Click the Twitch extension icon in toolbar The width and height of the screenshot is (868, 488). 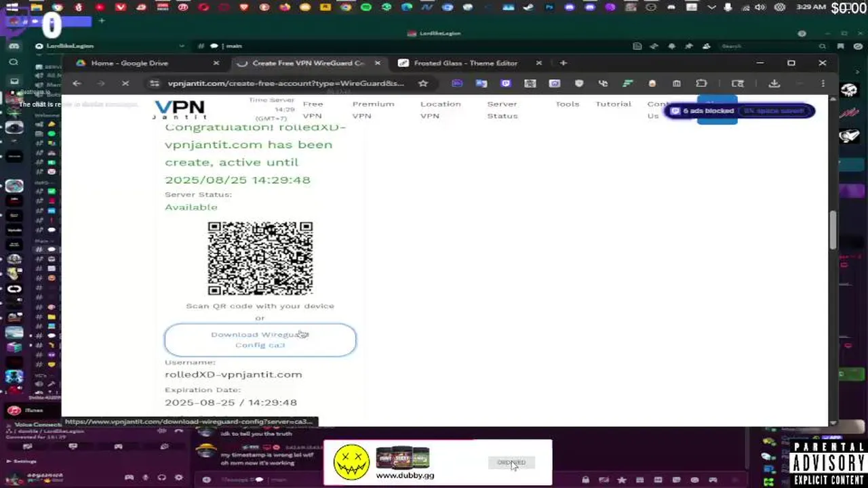point(506,83)
